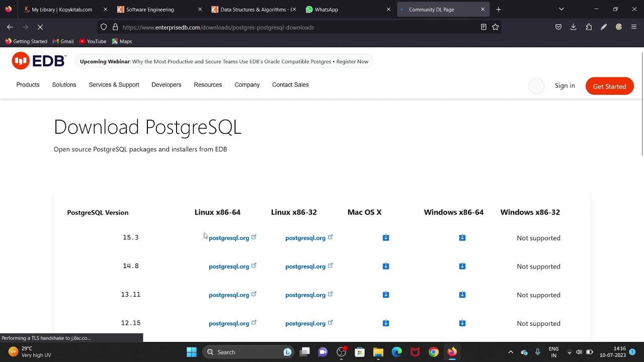Toggle reader view in address bar
This screenshot has height=362, width=644.
[x=484, y=27]
